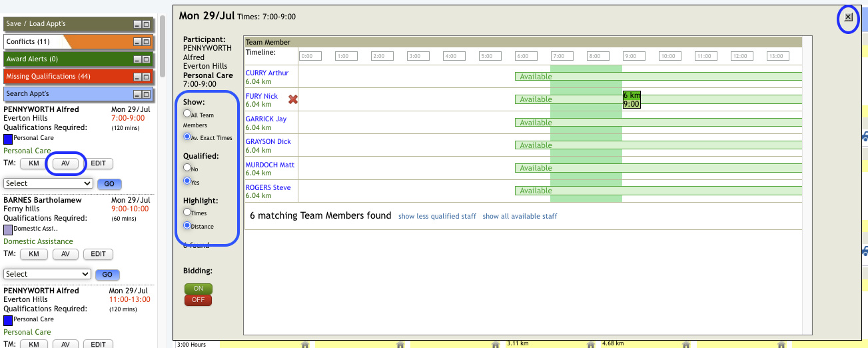
Task: Highlight by Times radio option
Action: click(x=187, y=212)
